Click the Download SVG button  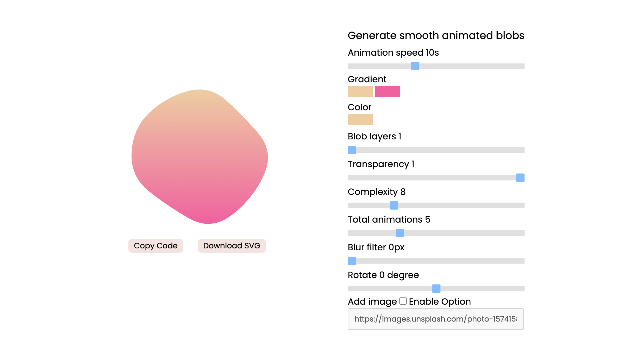(x=231, y=246)
